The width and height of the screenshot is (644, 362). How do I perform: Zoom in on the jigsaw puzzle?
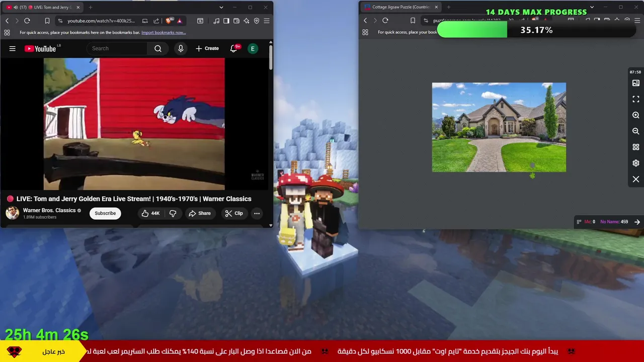pos(636,115)
